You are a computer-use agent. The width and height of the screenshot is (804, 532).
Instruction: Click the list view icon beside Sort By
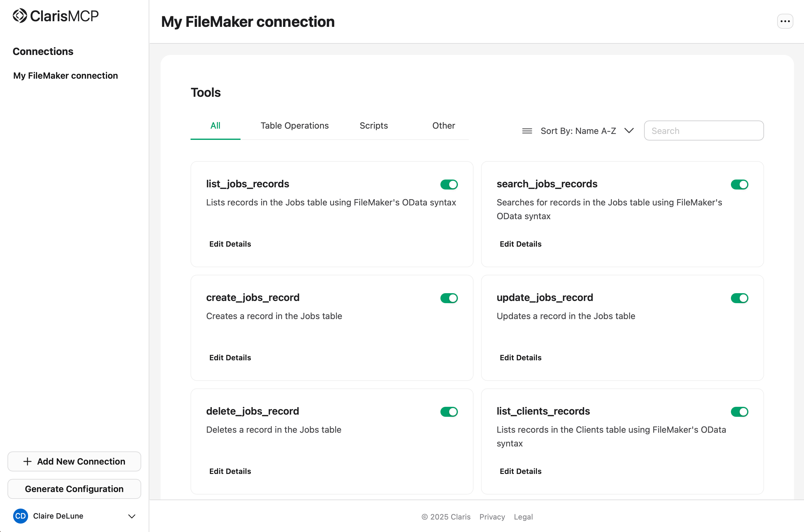pos(527,131)
